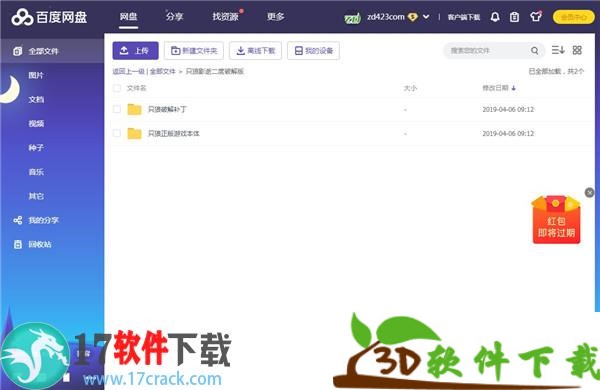This screenshot has height=390, width=600.
Task: Open 我的分享 in the sidebar
Action: [x=36, y=220]
